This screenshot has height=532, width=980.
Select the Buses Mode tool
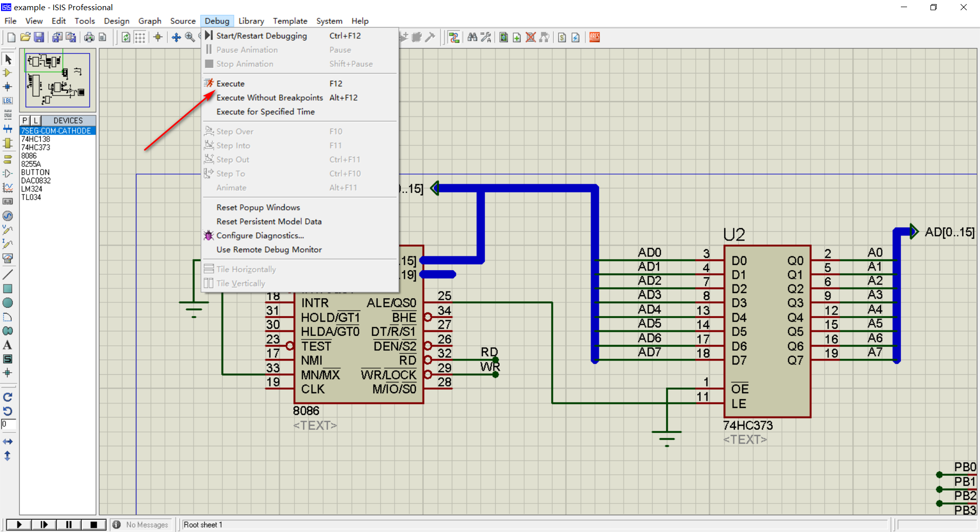(8, 129)
